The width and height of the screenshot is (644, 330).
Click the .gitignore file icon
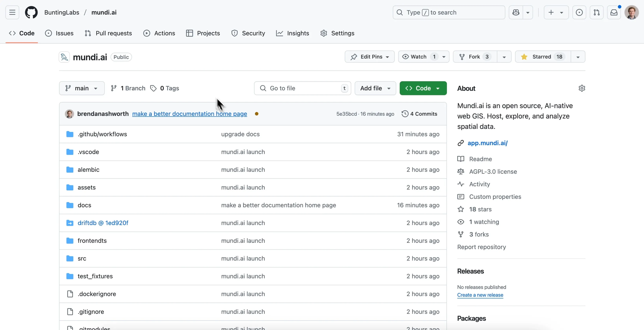pos(70,312)
